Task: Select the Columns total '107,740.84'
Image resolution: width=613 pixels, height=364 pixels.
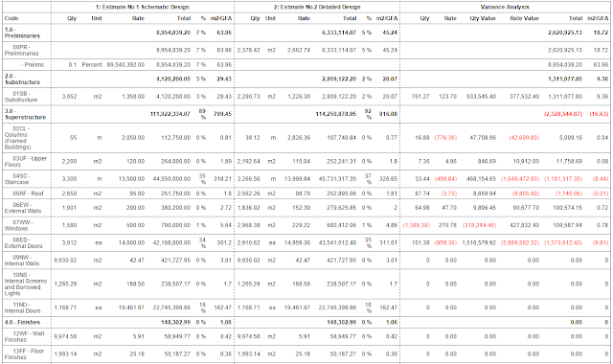Action: pyautogui.click(x=342, y=138)
